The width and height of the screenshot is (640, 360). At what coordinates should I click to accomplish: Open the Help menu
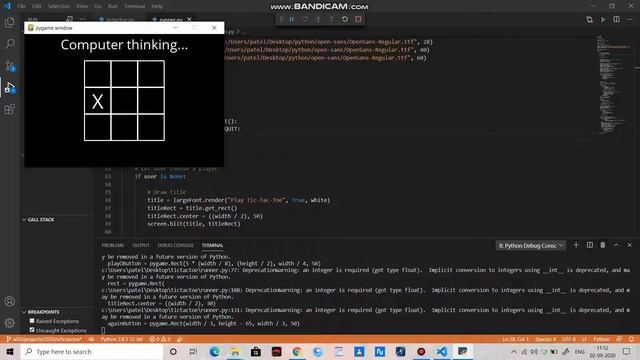click(157, 6)
